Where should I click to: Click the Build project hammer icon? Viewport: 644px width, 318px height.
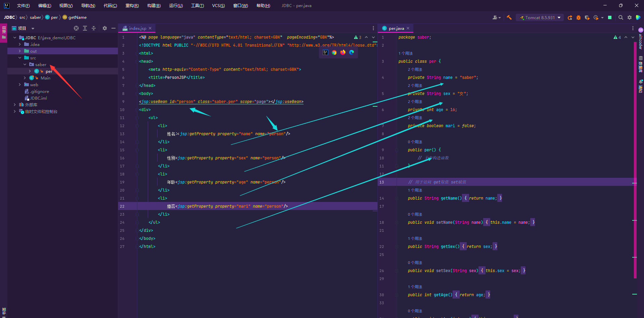tap(509, 17)
